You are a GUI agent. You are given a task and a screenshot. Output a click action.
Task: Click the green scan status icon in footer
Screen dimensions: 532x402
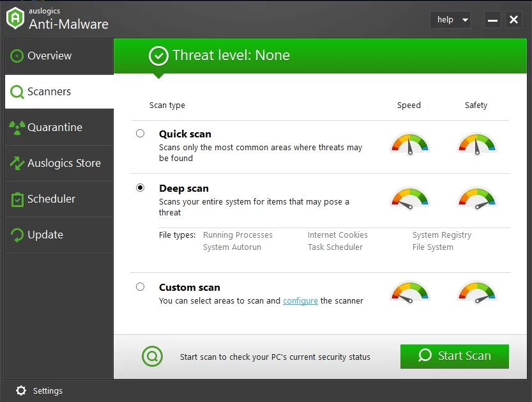point(153,356)
